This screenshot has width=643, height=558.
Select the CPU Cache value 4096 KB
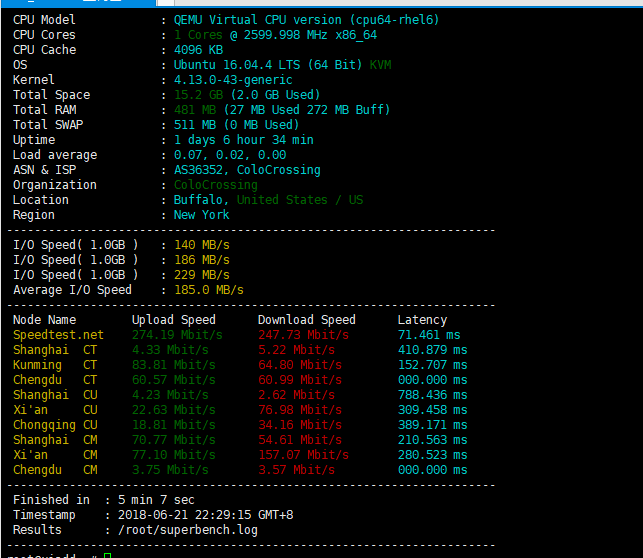198,50
